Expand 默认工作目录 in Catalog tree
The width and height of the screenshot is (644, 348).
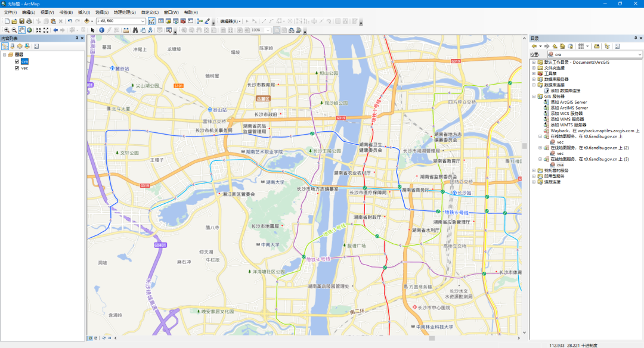[x=534, y=63]
